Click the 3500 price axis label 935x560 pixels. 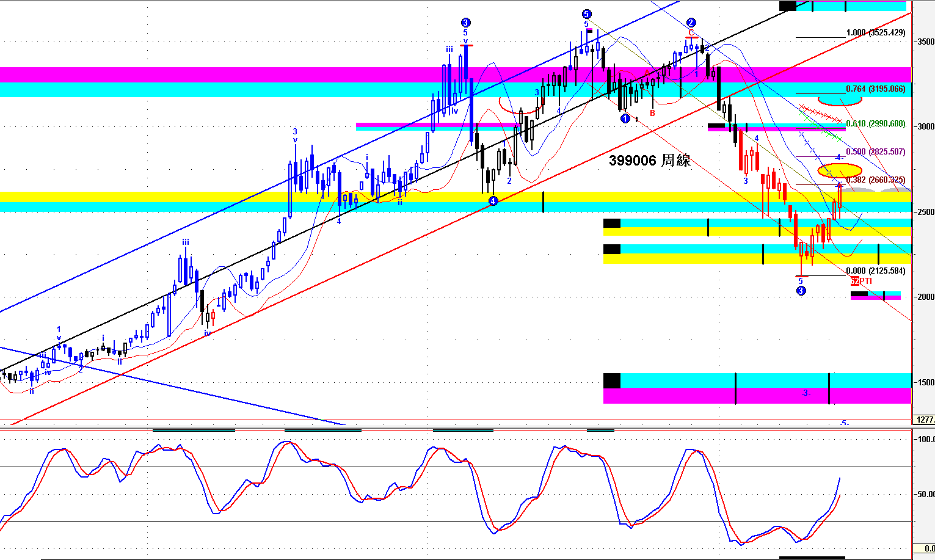pos(926,42)
